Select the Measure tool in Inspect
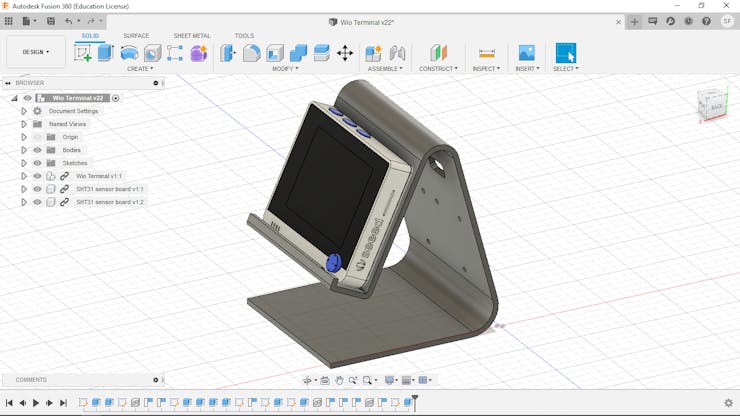The height and width of the screenshot is (416, 740). (487, 53)
